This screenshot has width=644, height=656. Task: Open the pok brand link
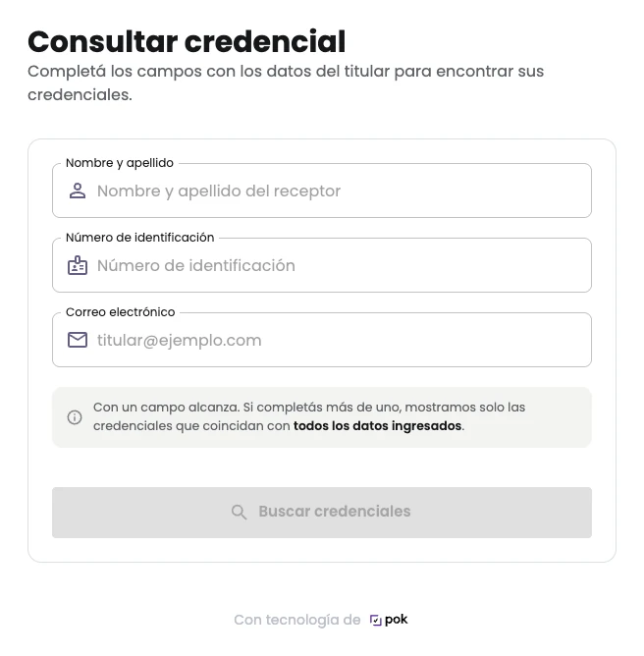(x=389, y=620)
